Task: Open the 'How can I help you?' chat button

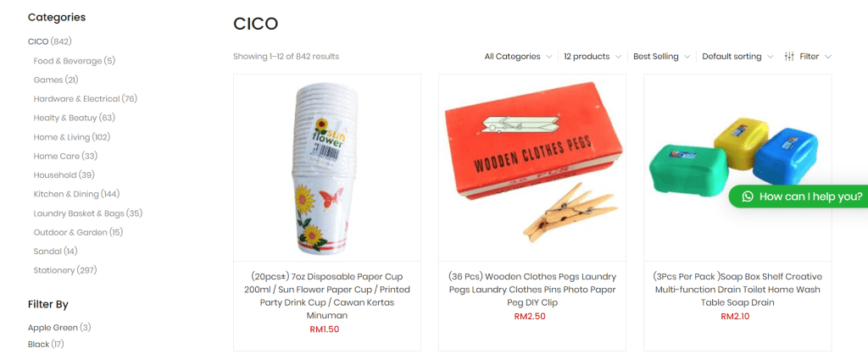Action: pyautogui.click(x=798, y=196)
